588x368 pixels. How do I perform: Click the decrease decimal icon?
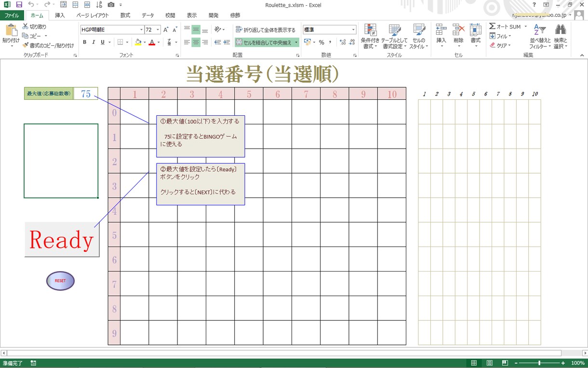point(352,42)
